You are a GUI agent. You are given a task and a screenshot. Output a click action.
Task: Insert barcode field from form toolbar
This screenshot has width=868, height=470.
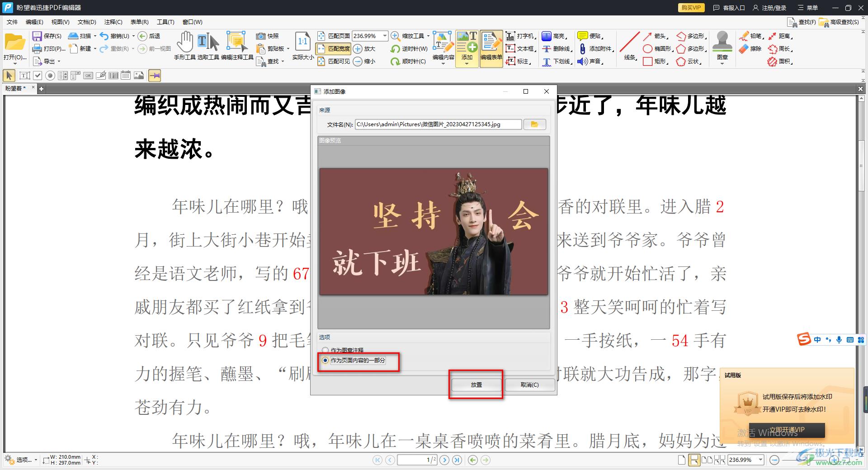113,76
